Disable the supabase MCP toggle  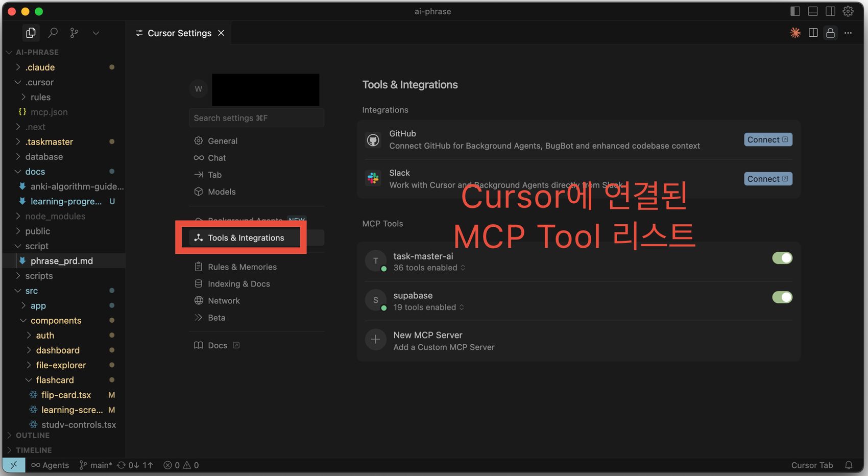[x=782, y=297]
